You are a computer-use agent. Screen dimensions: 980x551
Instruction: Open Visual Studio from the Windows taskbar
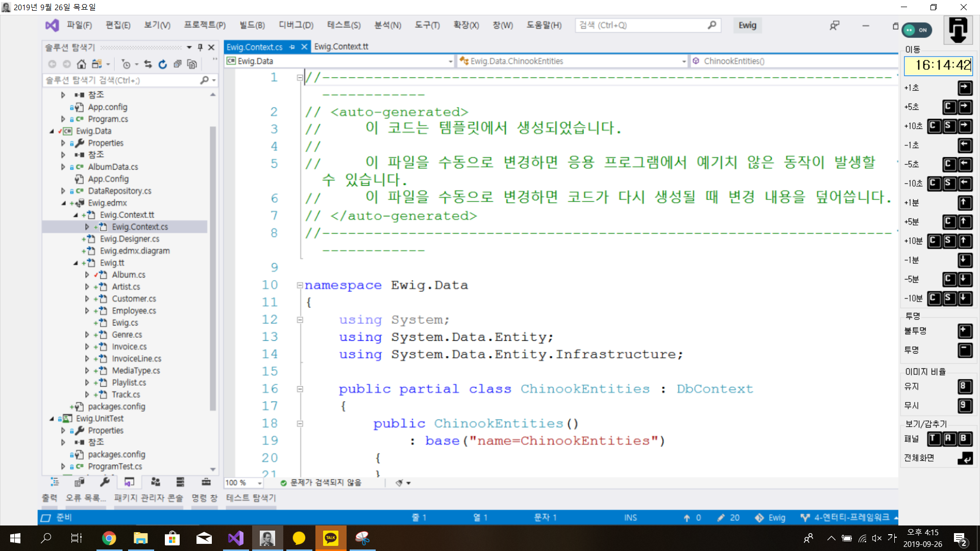pos(236,538)
